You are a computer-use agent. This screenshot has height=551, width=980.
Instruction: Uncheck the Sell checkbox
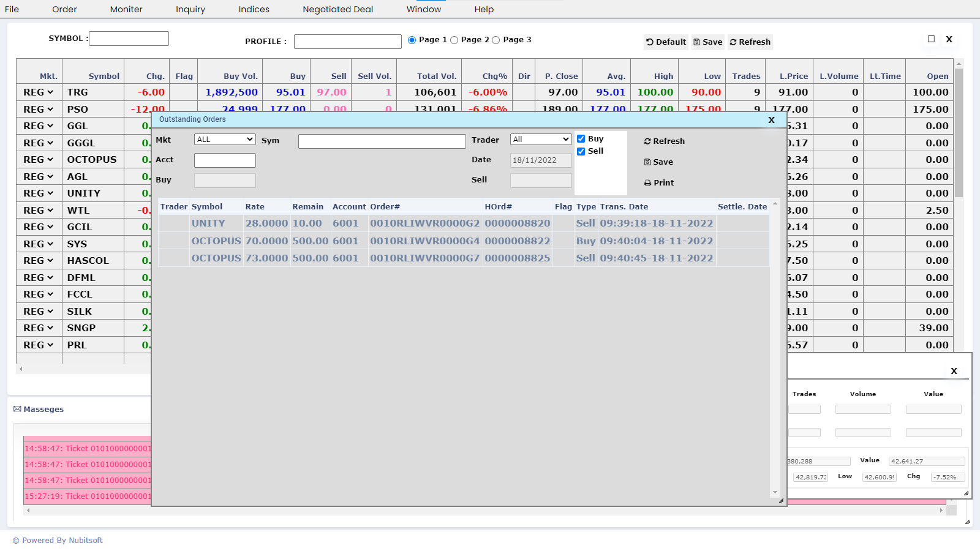click(581, 151)
